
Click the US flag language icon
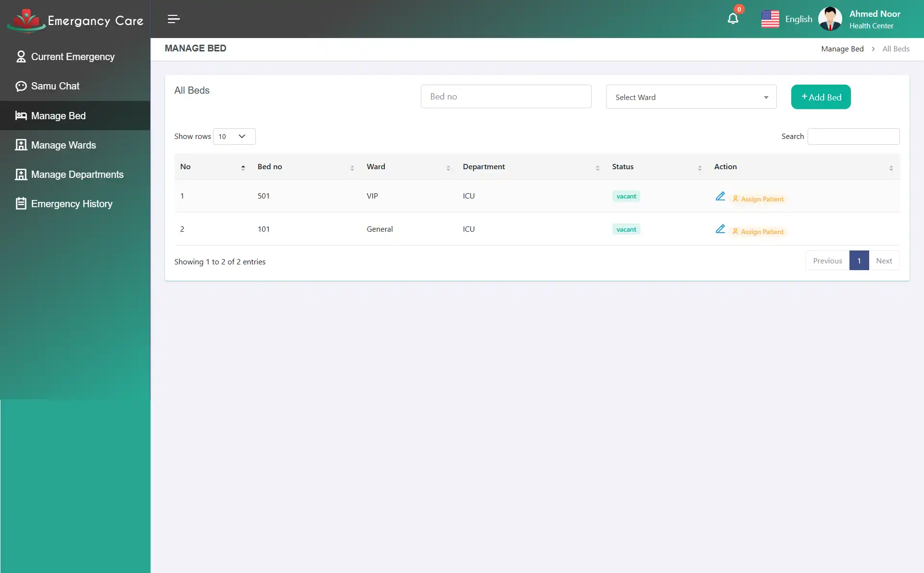pos(770,18)
